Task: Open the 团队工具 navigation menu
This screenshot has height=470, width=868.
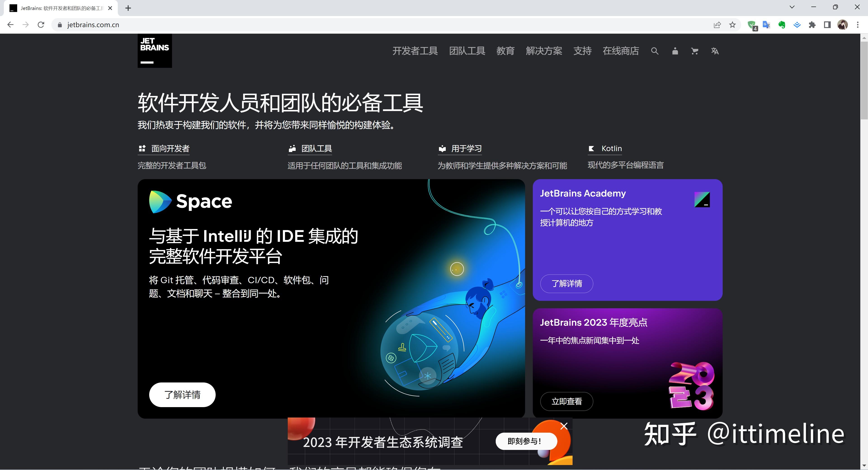Action: tap(467, 51)
